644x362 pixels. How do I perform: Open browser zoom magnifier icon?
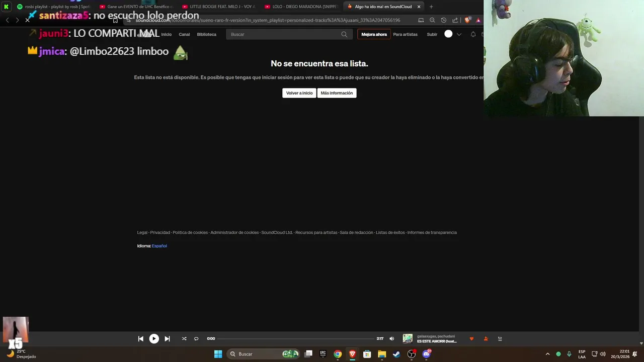pos(432,20)
